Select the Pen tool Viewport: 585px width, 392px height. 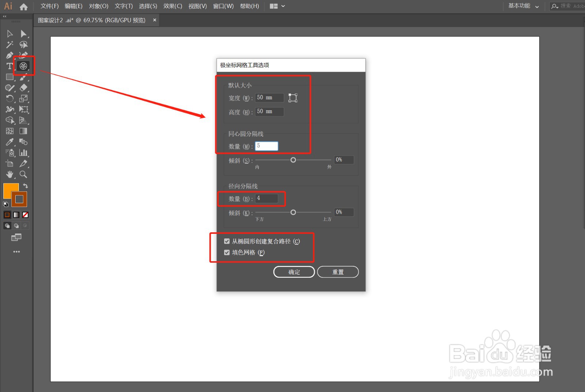coord(10,56)
